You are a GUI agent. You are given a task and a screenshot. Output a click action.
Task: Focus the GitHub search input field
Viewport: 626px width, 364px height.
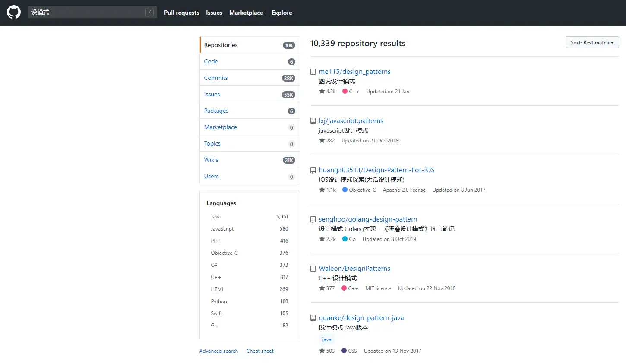pyautogui.click(x=86, y=12)
